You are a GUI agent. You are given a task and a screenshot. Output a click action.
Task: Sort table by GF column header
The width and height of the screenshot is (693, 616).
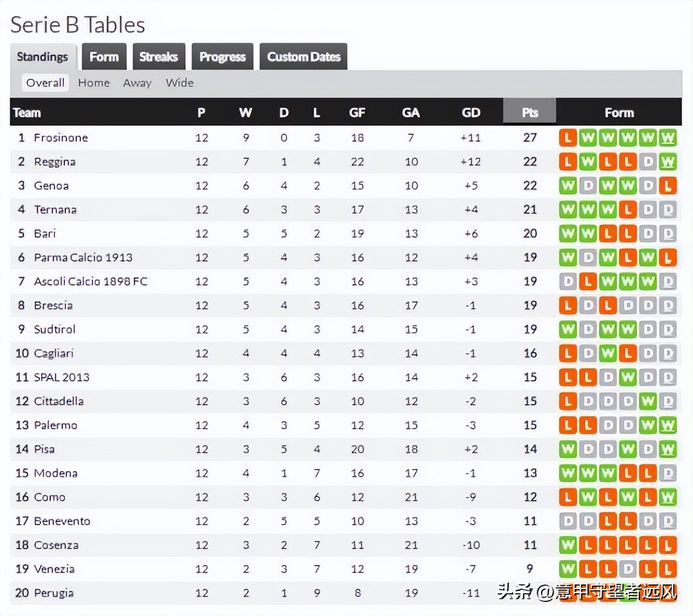[357, 112]
